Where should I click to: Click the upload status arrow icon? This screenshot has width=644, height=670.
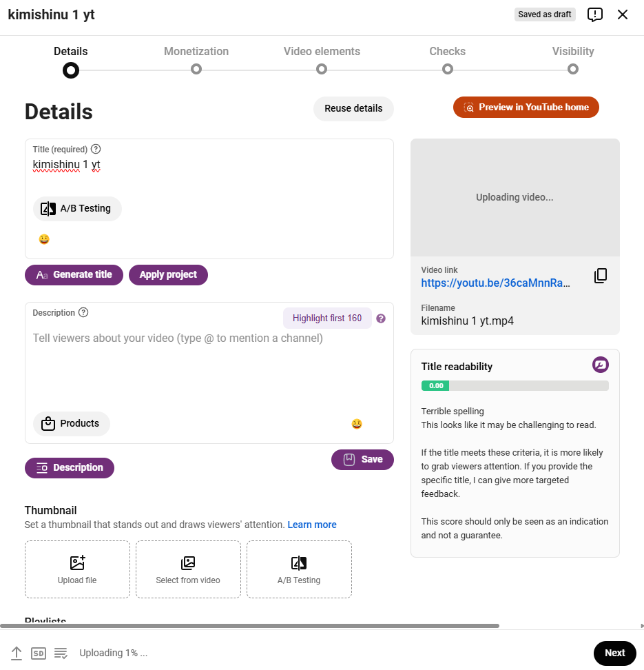click(x=17, y=653)
